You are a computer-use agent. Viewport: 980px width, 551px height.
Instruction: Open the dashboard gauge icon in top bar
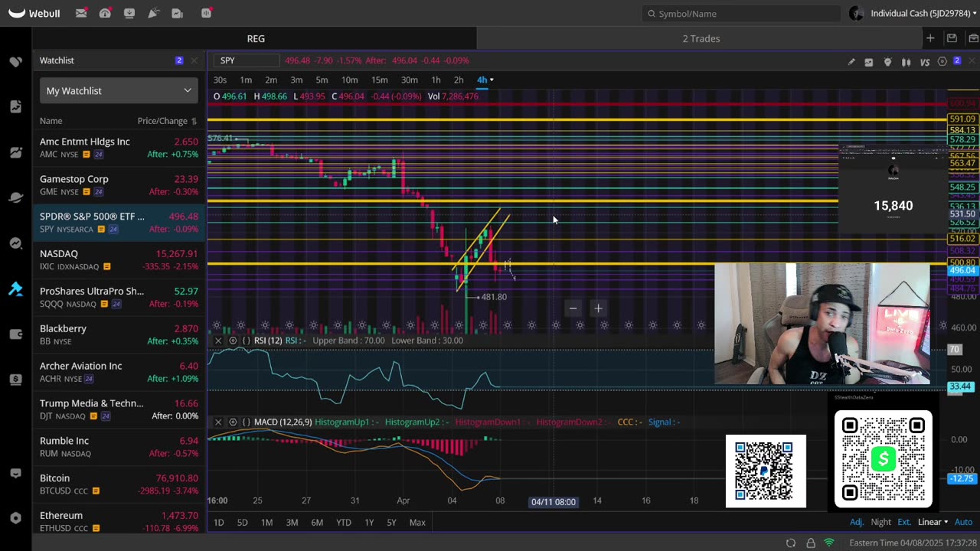tap(105, 13)
